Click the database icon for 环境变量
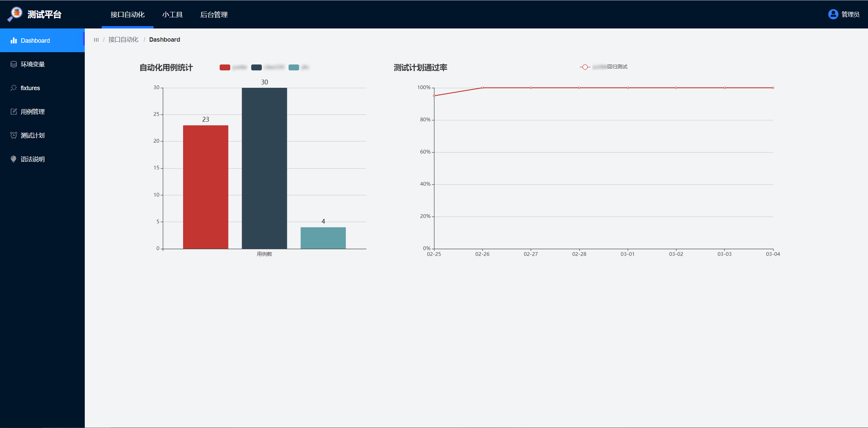 point(14,64)
